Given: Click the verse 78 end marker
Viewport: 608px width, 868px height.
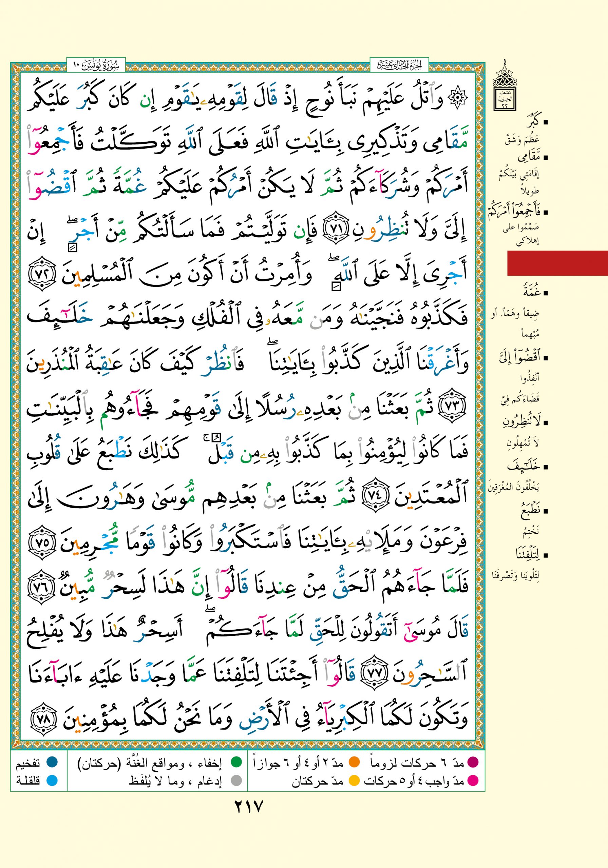Looking at the screenshot, I should (x=42, y=719).
